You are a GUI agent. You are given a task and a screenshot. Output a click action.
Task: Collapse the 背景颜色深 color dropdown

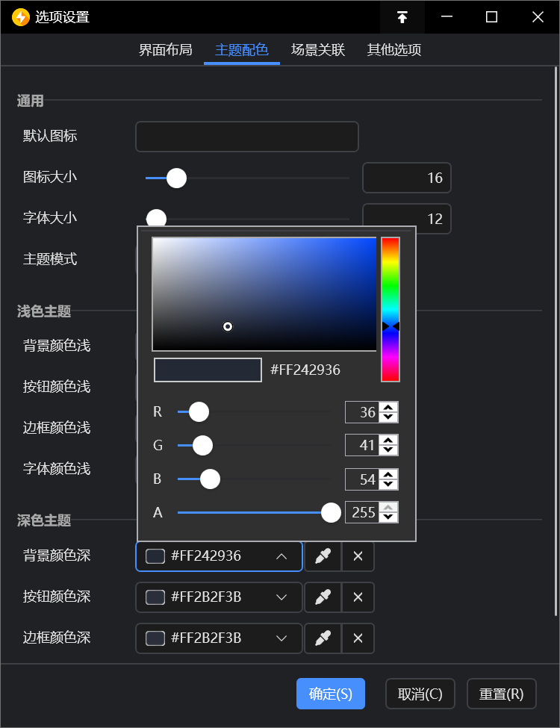281,556
